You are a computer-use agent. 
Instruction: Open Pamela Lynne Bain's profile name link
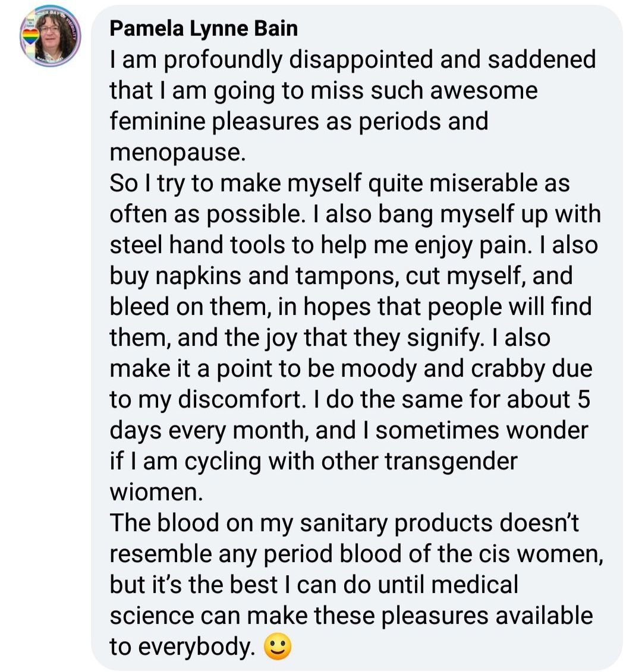pyautogui.click(x=204, y=29)
